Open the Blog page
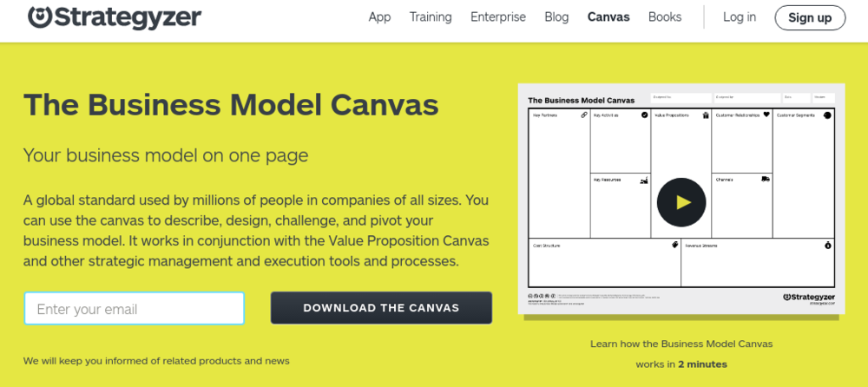 pyautogui.click(x=556, y=17)
